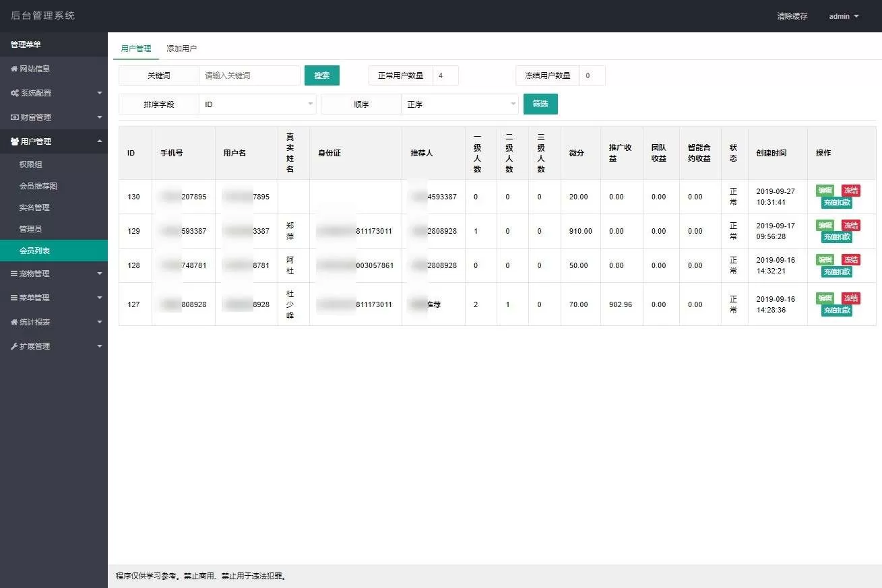
Task: Click the timestamp 2019-09-17 09:56:28
Action: (776, 231)
